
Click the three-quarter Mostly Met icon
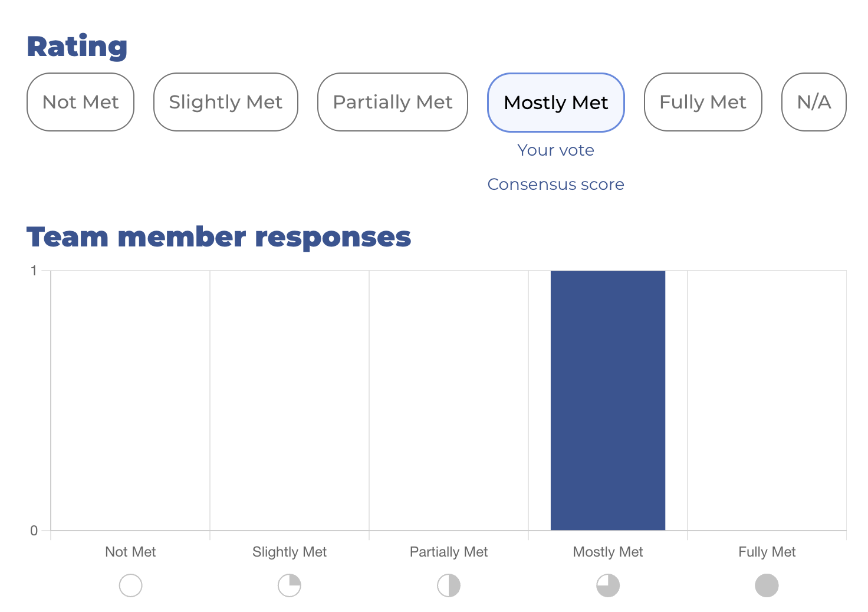(608, 585)
